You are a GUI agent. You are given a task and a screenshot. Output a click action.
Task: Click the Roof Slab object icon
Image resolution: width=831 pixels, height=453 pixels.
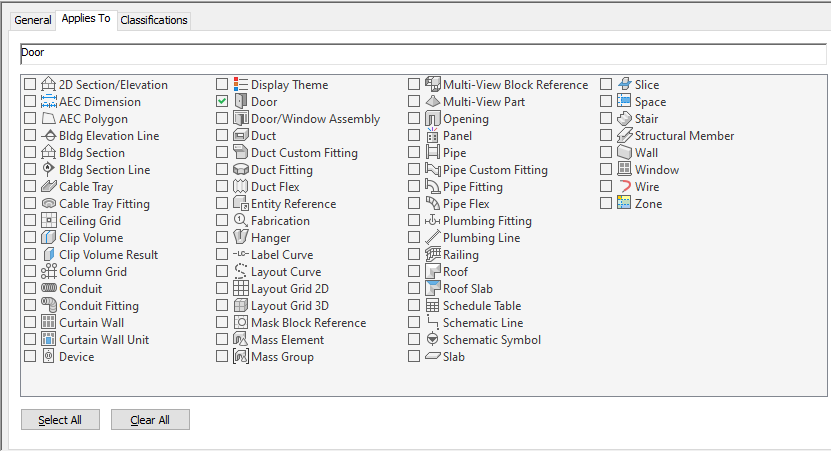[432, 289]
